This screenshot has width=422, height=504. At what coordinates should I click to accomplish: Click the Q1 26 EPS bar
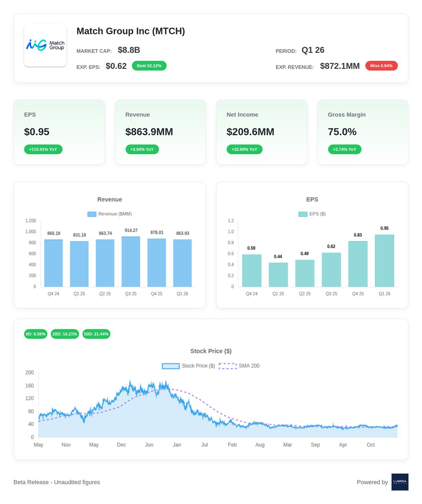[x=385, y=261]
